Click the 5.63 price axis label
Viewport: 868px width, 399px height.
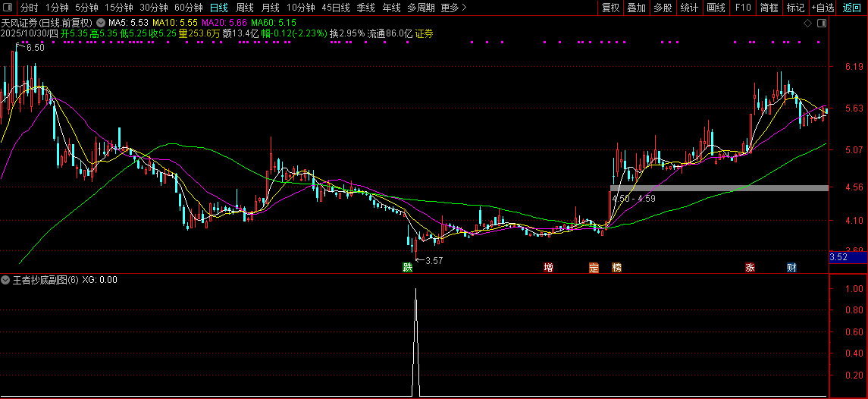[853, 108]
